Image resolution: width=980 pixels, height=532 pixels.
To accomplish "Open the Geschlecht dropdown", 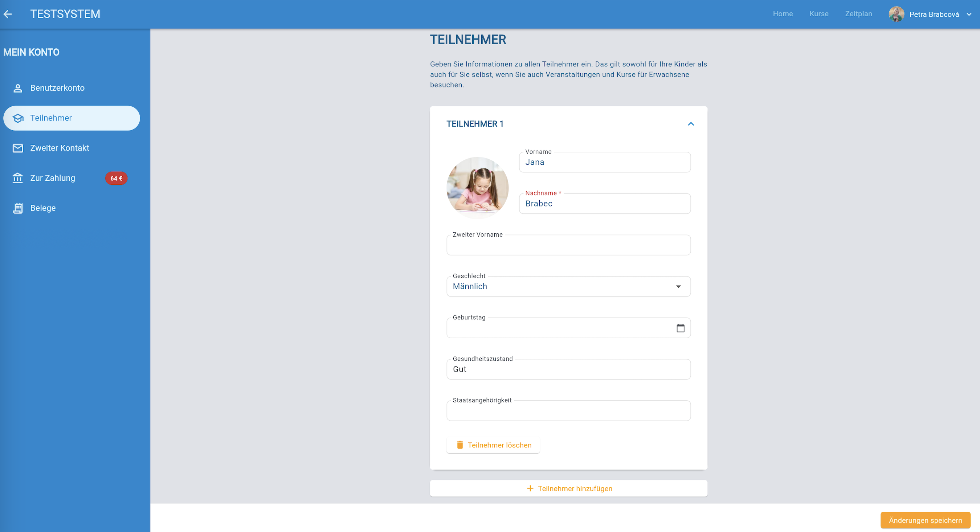I will pos(568,286).
